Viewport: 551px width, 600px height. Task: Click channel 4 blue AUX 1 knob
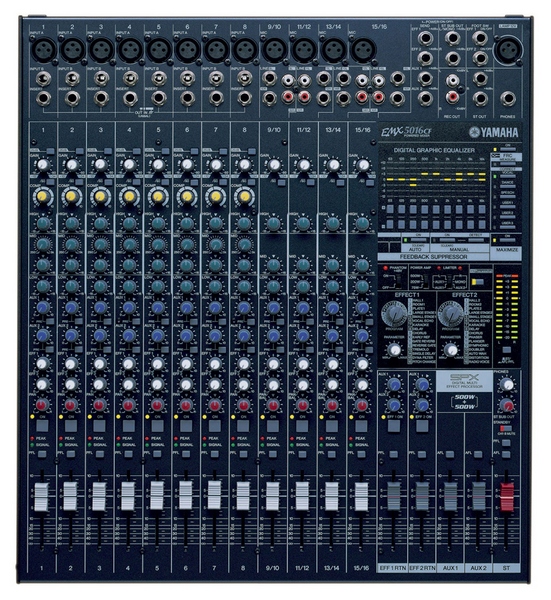(129, 307)
